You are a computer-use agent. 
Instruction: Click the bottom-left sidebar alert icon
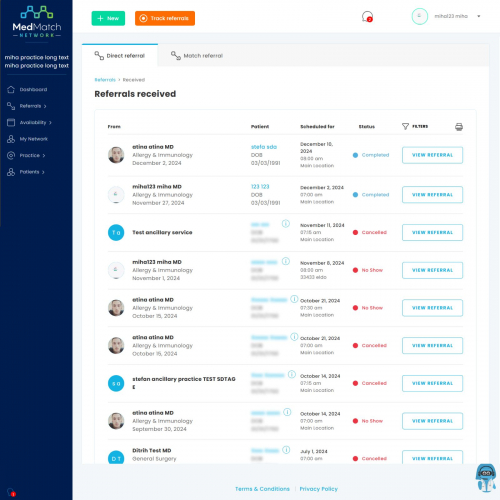click(x=11, y=492)
